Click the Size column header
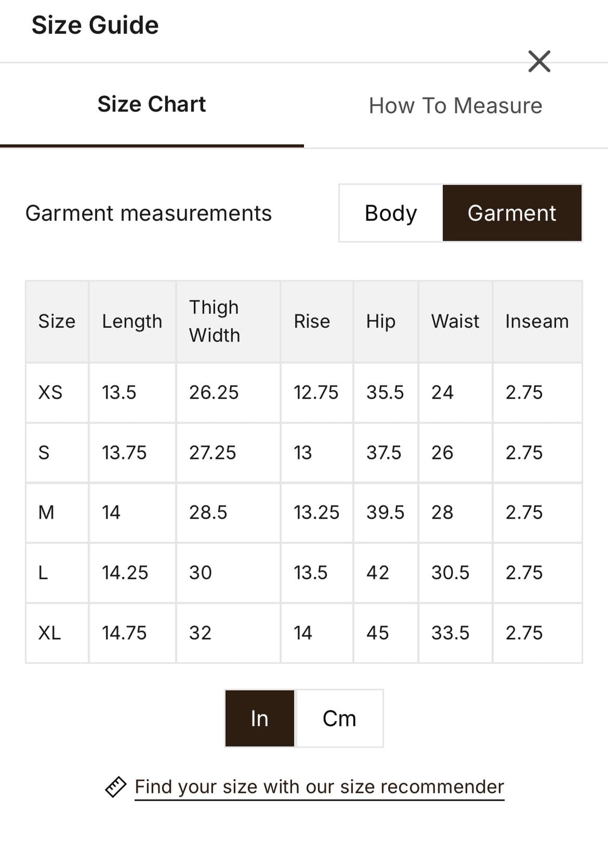 point(56,321)
